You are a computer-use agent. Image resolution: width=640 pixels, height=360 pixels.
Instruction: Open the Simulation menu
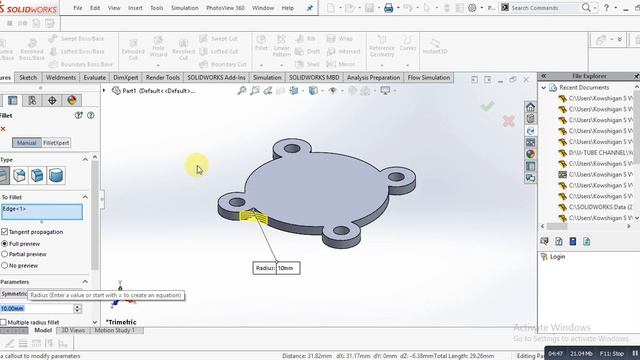pyautogui.click(x=184, y=8)
